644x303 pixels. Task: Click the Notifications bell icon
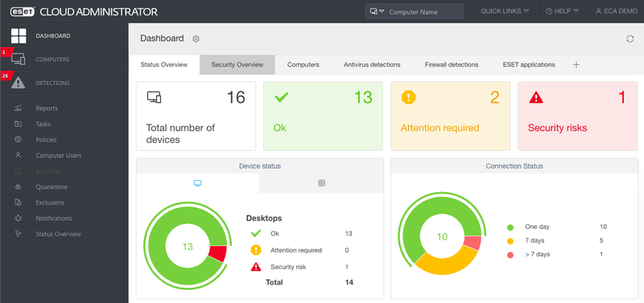[x=18, y=218]
